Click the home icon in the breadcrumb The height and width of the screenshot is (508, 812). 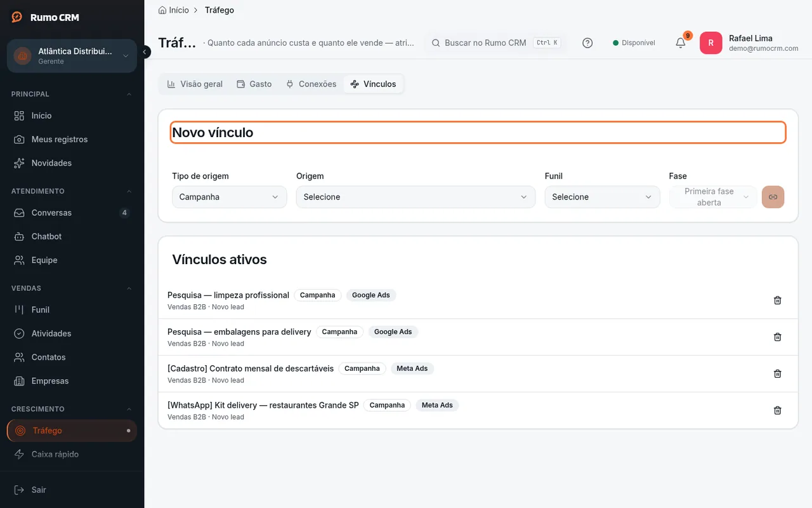(162, 10)
